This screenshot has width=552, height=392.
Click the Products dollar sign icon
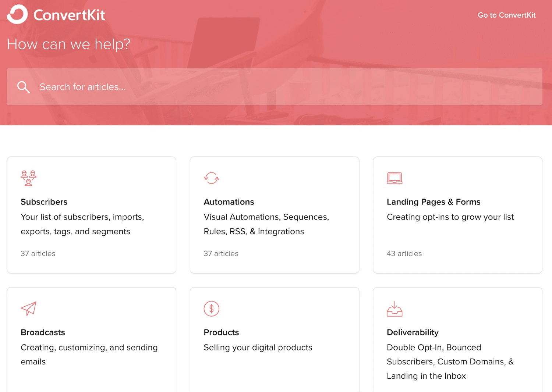tap(212, 309)
